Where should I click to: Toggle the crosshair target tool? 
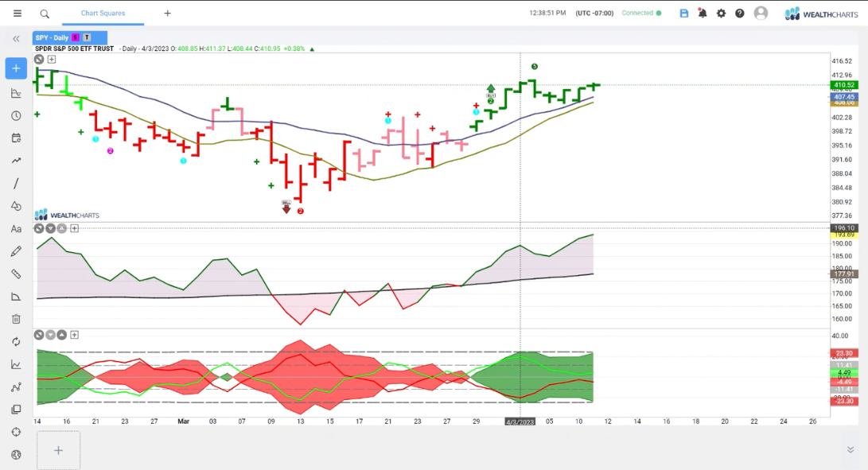16,433
